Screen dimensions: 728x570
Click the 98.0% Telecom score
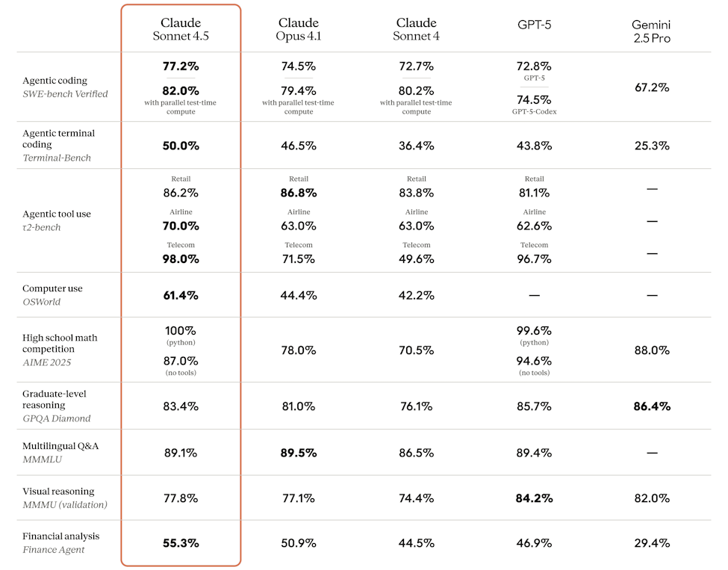click(x=181, y=258)
